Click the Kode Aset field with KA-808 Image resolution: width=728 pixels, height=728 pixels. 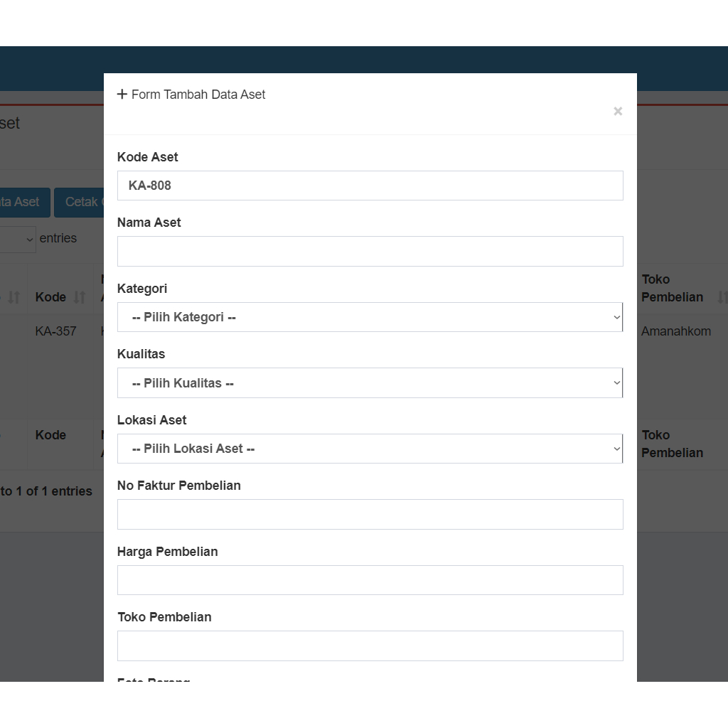pyautogui.click(x=370, y=186)
